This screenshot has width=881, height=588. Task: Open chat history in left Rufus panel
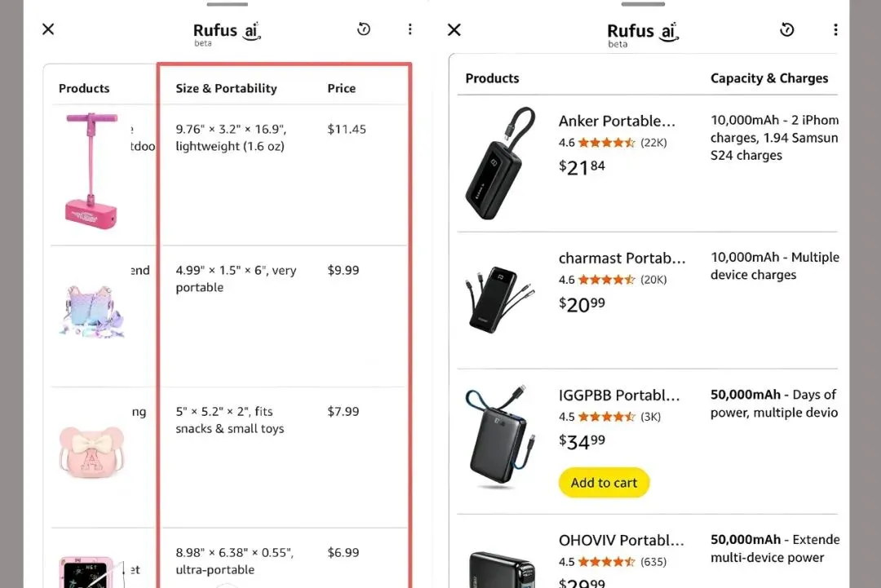pos(364,29)
